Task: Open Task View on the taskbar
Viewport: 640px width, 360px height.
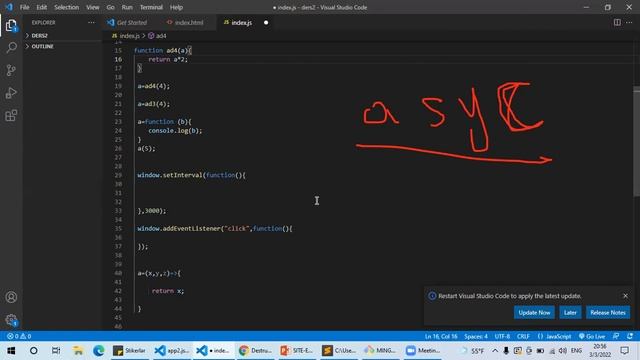Action: pyautogui.click(x=56, y=351)
